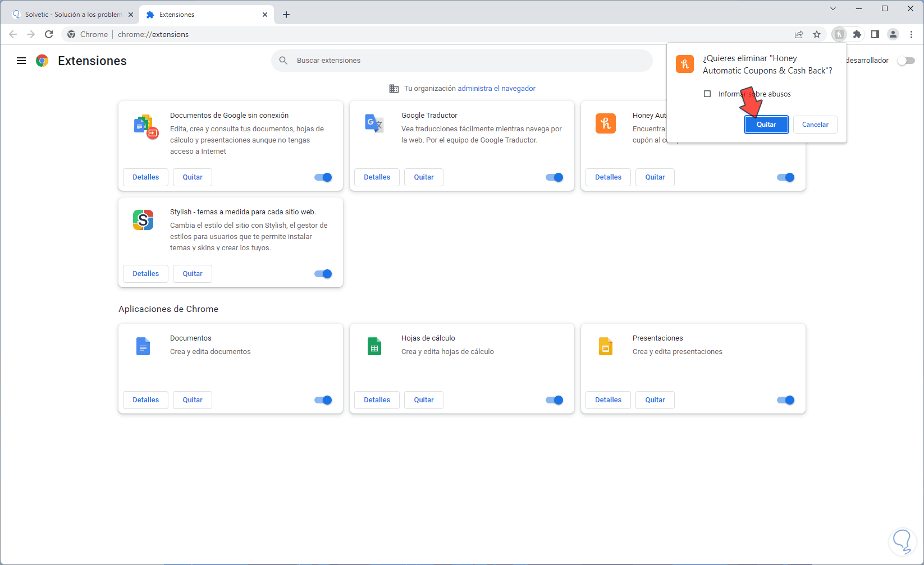The width and height of the screenshot is (924, 565).
Task: Remove the Presentaciones app
Action: (x=655, y=400)
